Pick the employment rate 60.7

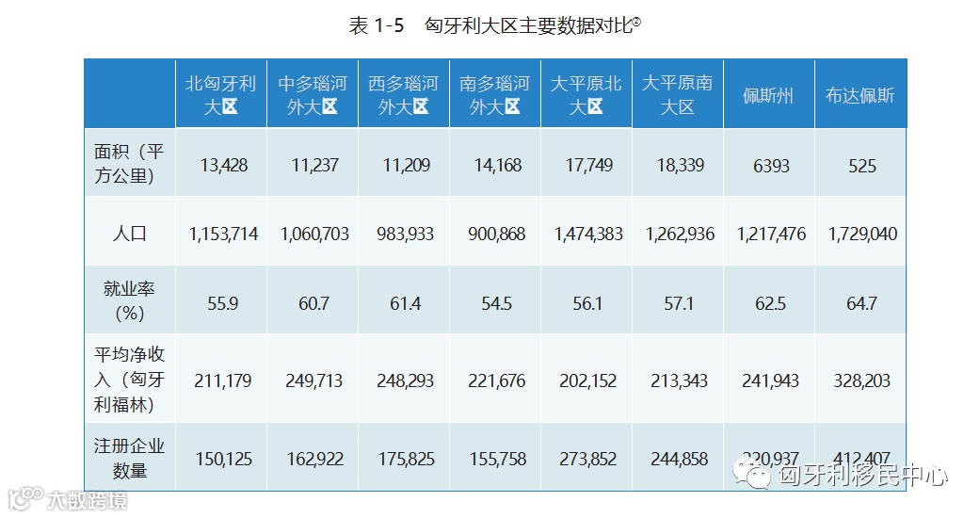pyautogui.click(x=313, y=303)
